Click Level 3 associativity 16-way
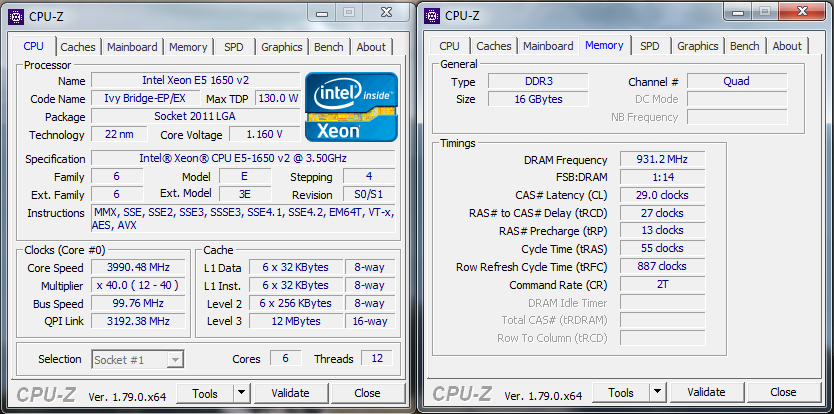Screen dimensions: 834x414 tap(370, 321)
